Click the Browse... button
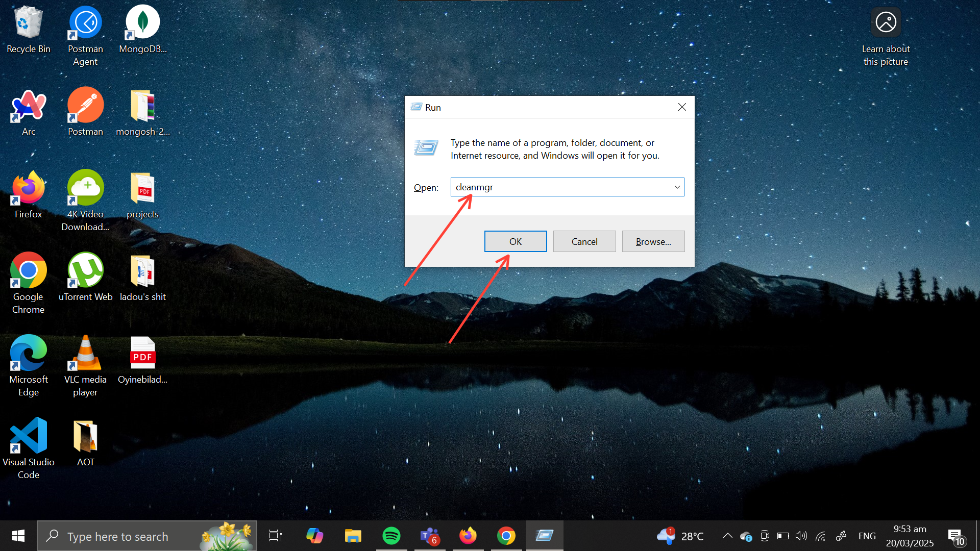Viewport: 980px width, 551px height. coord(653,241)
